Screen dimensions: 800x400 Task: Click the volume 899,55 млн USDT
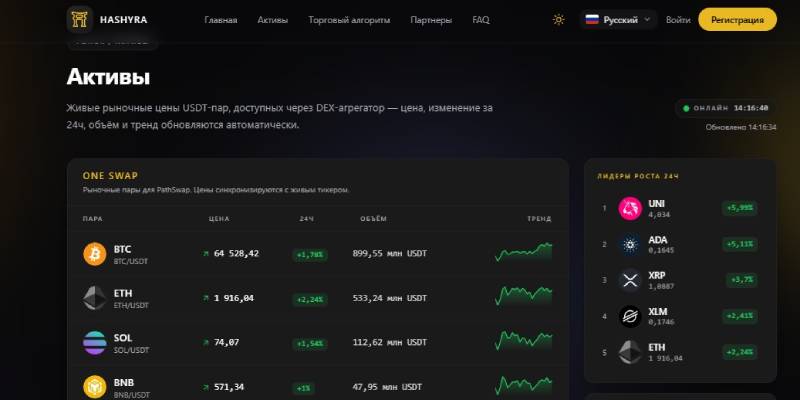click(390, 254)
